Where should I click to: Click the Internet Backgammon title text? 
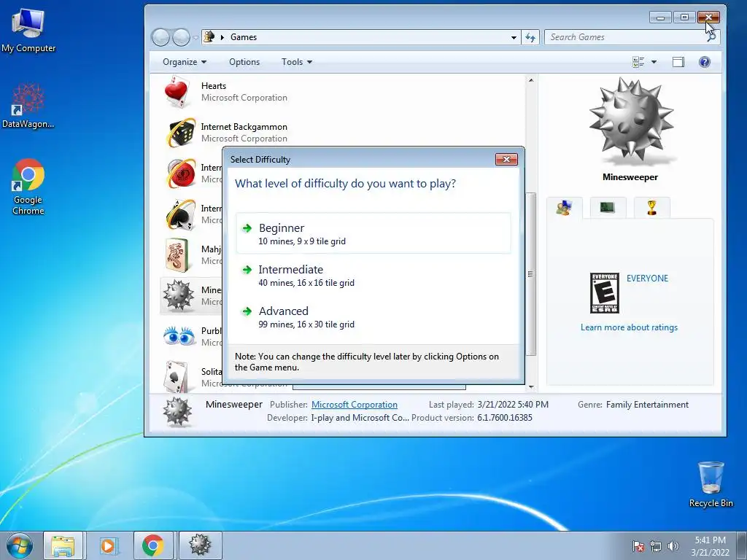coord(244,127)
